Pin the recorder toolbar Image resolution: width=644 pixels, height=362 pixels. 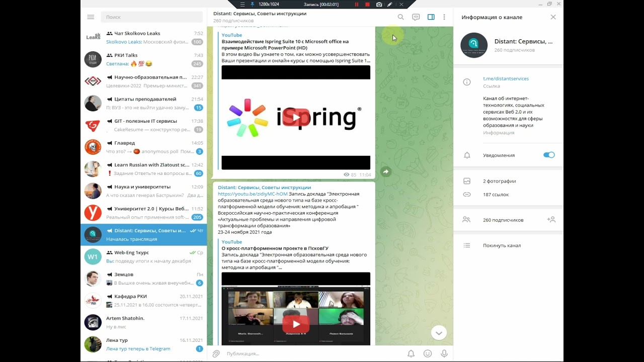point(252,4)
